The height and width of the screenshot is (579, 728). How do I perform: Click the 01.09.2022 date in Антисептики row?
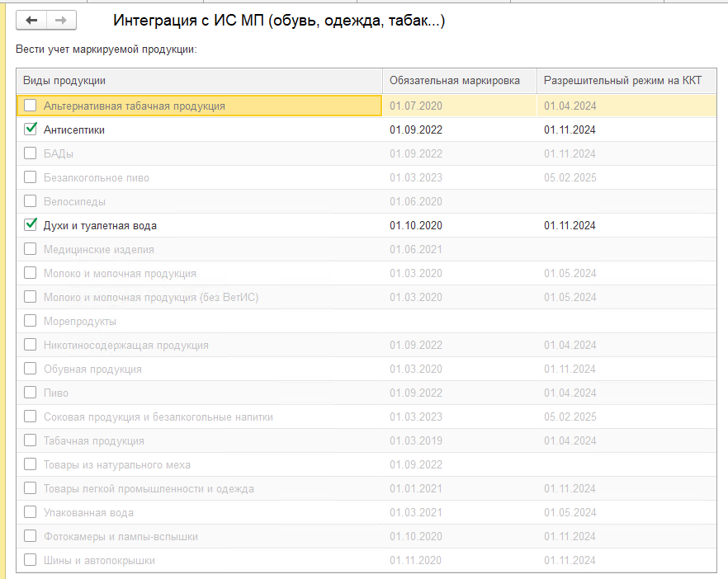click(x=416, y=129)
